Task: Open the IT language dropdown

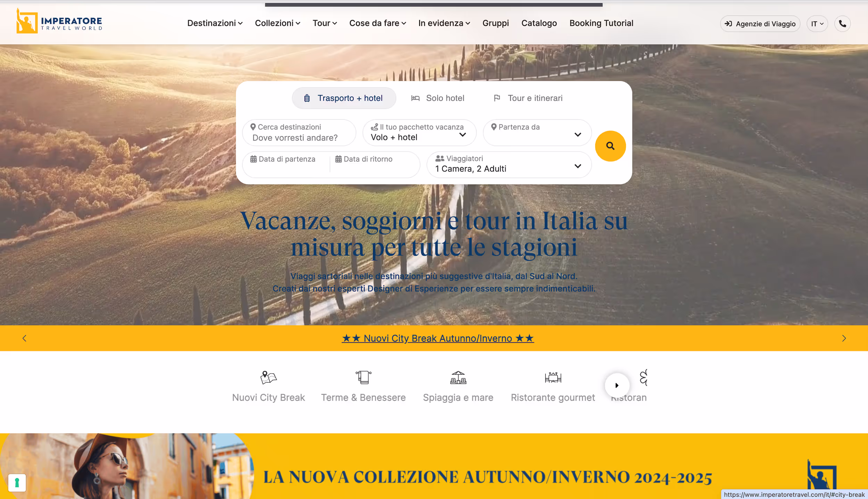Action: pyautogui.click(x=817, y=24)
